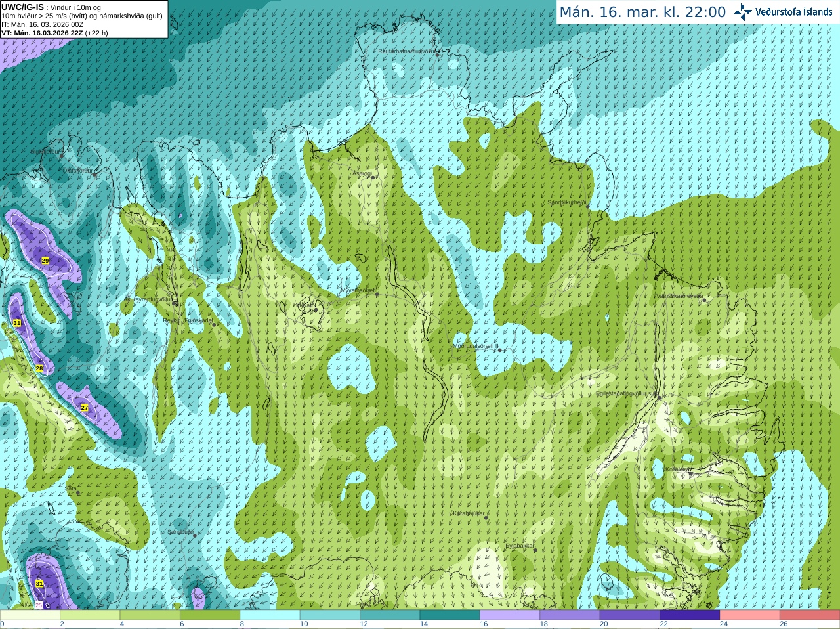Screen dimensions: 840x629
Task: Select the Siglufjörður station label
Action: click(x=45, y=152)
